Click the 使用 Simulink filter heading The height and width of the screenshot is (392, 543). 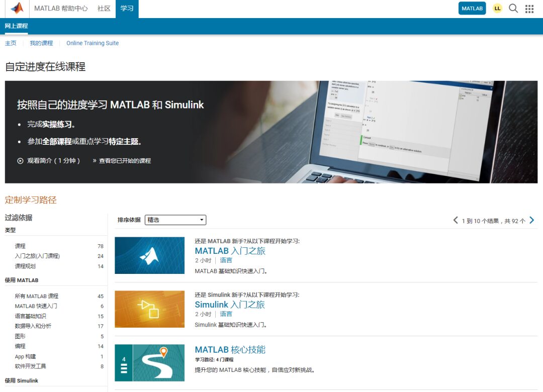pyautogui.click(x=22, y=380)
